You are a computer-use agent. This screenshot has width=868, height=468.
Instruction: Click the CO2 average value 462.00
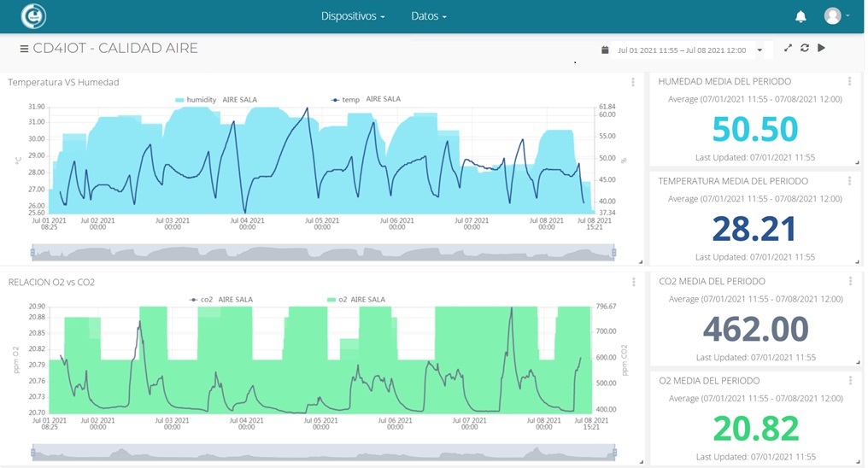[755, 329]
